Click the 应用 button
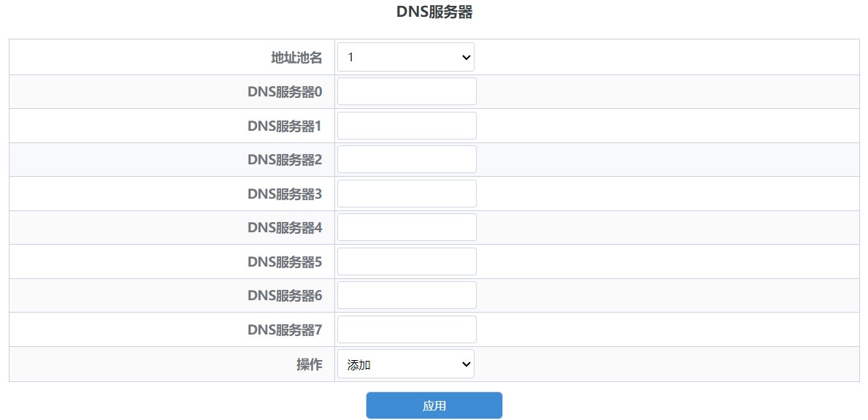This screenshot has width=868, height=420. pyautogui.click(x=434, y=405)
